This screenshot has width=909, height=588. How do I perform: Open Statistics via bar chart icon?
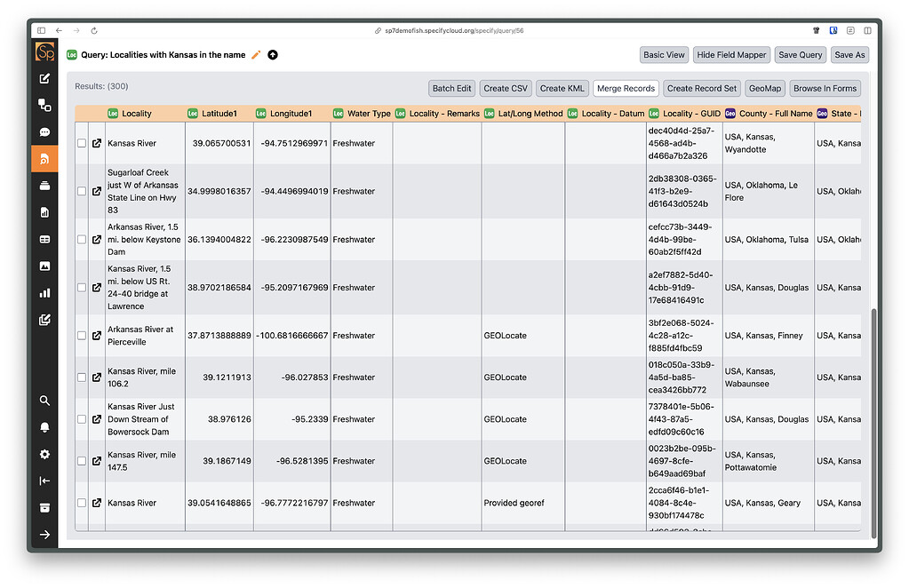44,292
